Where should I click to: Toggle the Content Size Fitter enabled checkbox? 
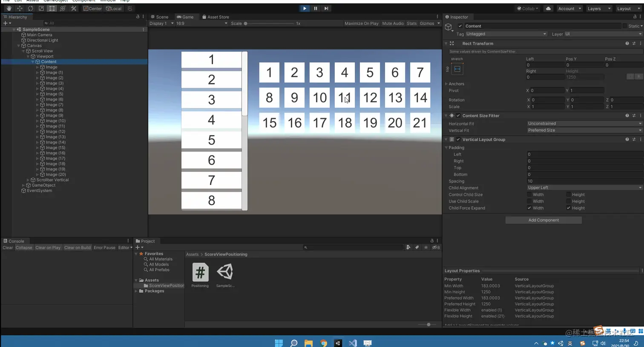point(458,116)
